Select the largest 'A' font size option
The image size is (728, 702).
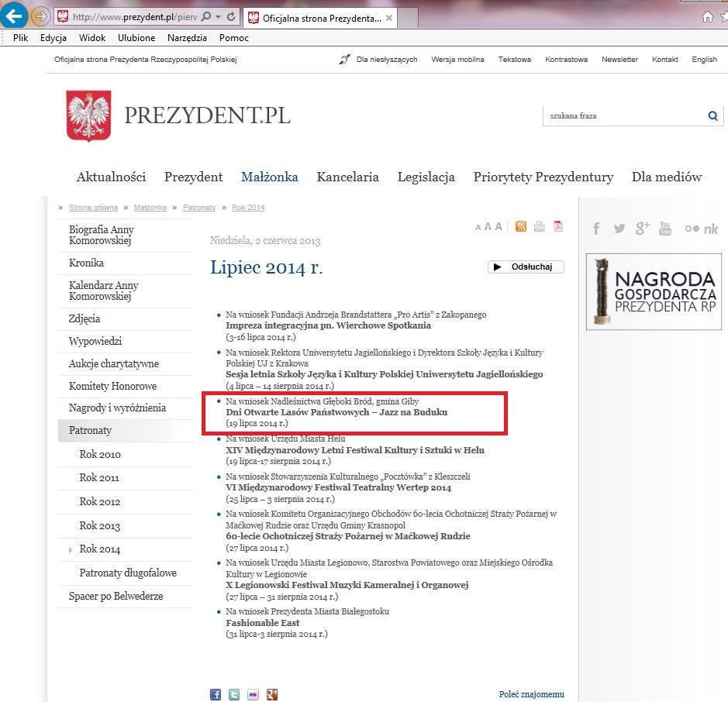[x=499, y=226]
